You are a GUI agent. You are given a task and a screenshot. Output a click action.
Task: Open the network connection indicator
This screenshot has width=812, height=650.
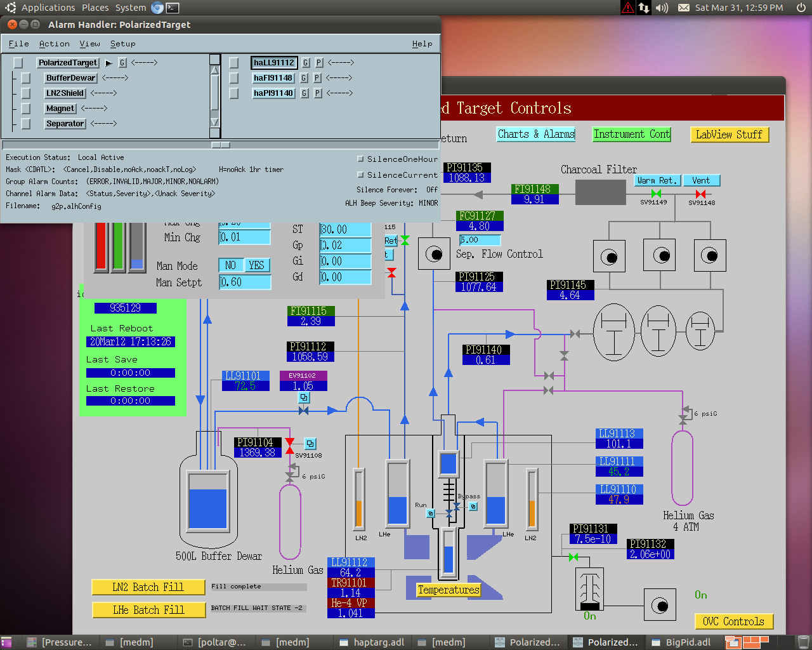click(x=644, y=8)
